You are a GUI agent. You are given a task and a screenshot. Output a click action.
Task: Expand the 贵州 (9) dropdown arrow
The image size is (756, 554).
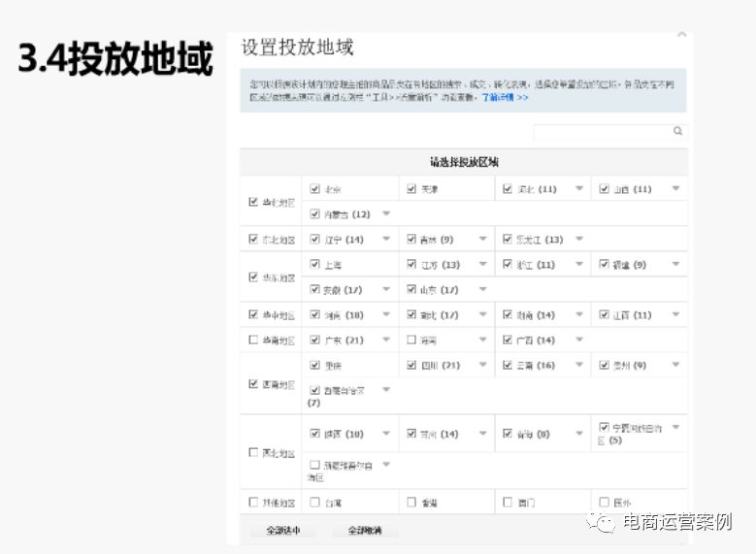675,364
